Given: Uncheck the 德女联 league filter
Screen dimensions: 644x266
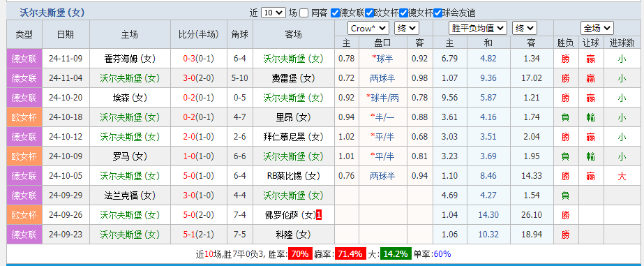Looking at the screenshot, I should pyautogui.click(x=335, y=13).
